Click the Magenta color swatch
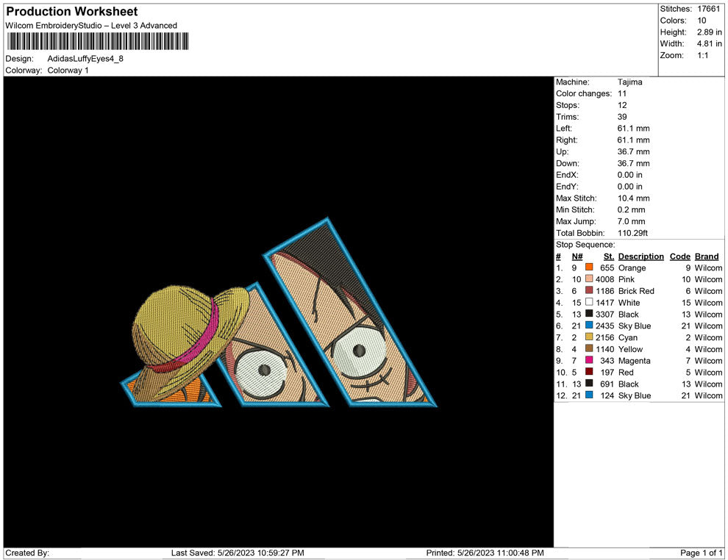728x560 pixels. point(589,360)
